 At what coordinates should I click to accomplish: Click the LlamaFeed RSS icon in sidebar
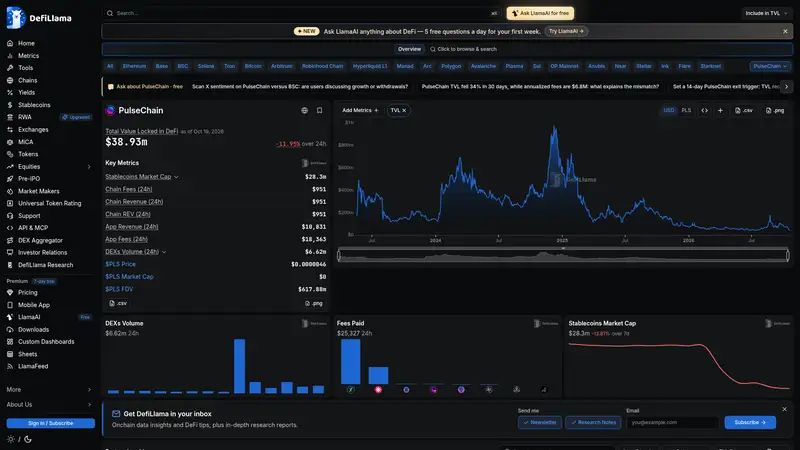pos(10,366)
